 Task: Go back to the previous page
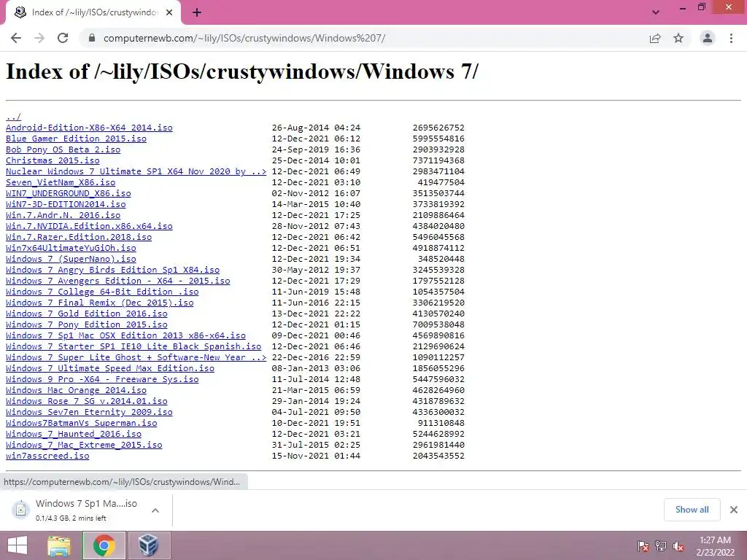pyautogui.click(x=16, y=38)
